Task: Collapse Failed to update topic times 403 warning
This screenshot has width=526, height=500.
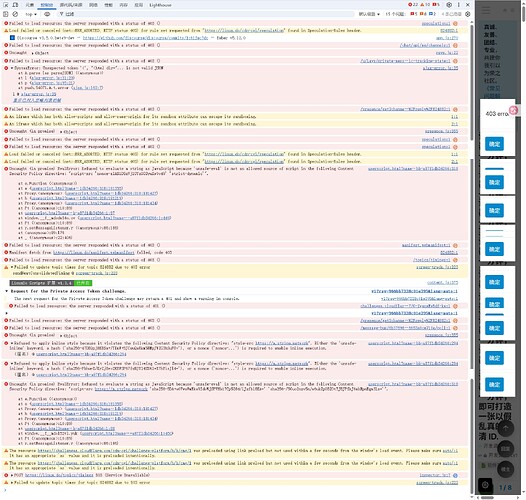Action: tap(12, 267)
